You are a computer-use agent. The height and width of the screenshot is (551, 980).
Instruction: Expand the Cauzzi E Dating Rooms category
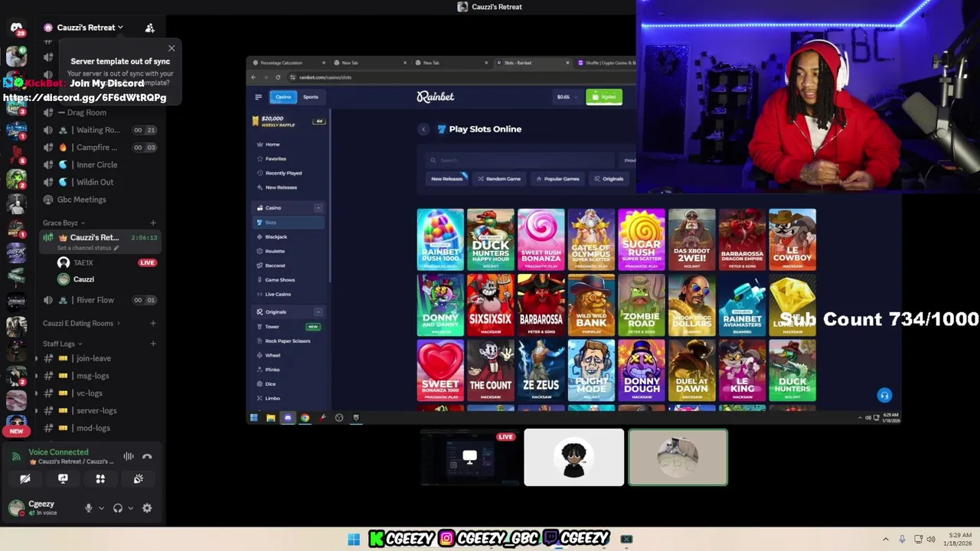point(81,324)
